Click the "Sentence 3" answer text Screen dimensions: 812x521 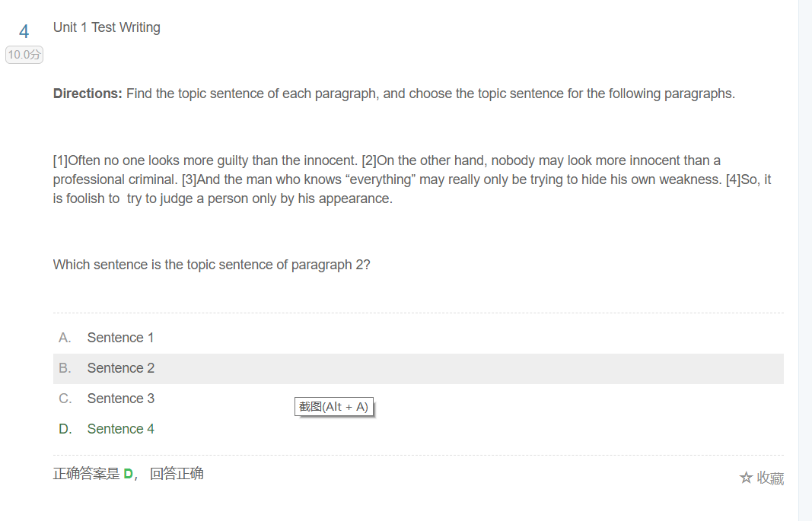coord(120,399)
